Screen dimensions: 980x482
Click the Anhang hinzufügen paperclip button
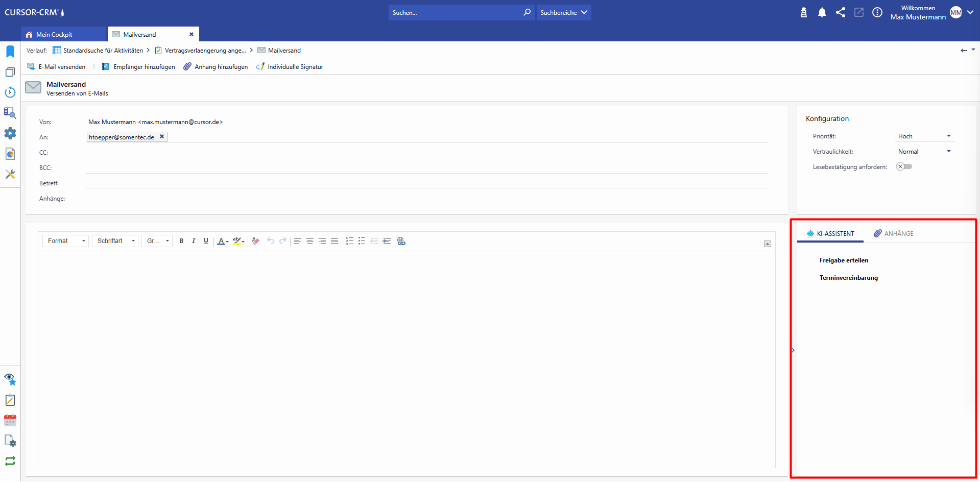pos(216,67)
